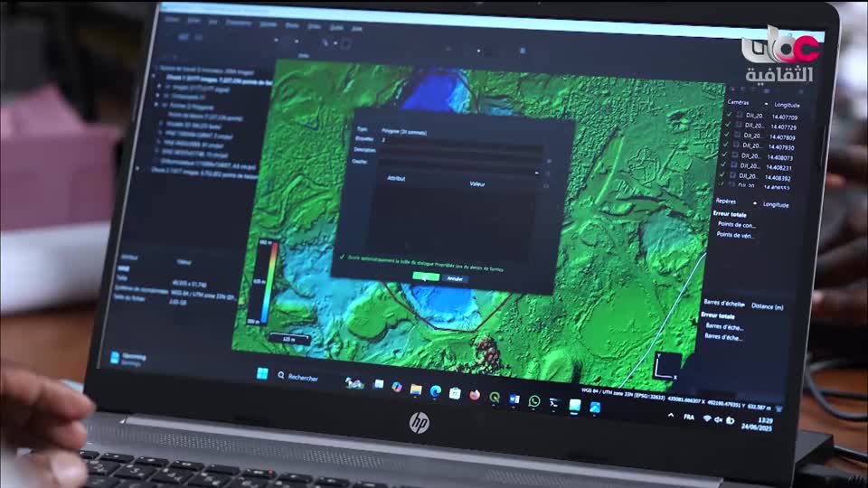This screenshot has width=868, height=488.
Task: Toggle the auto-open properties dialog checkbox
Action: [342, 255]
